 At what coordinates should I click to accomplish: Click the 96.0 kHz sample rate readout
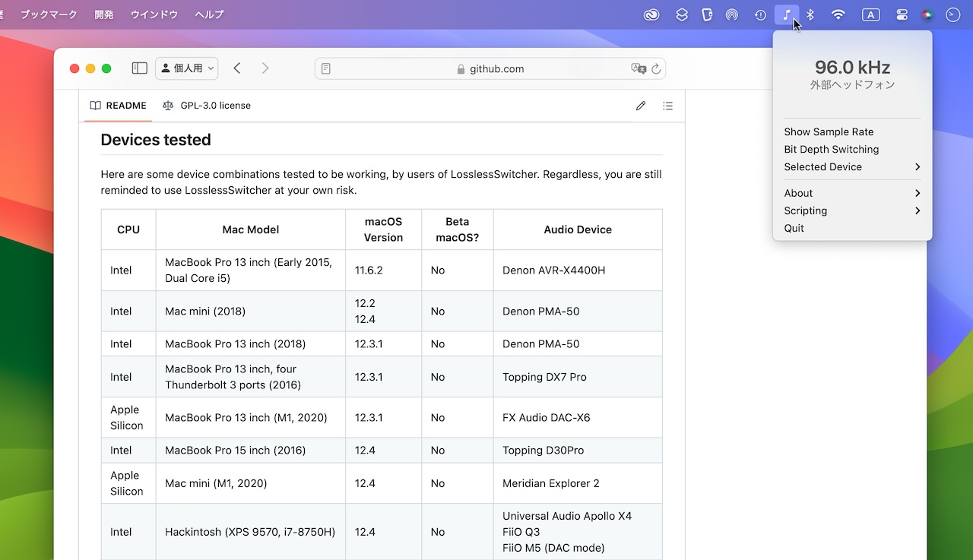tap(852, 67)
